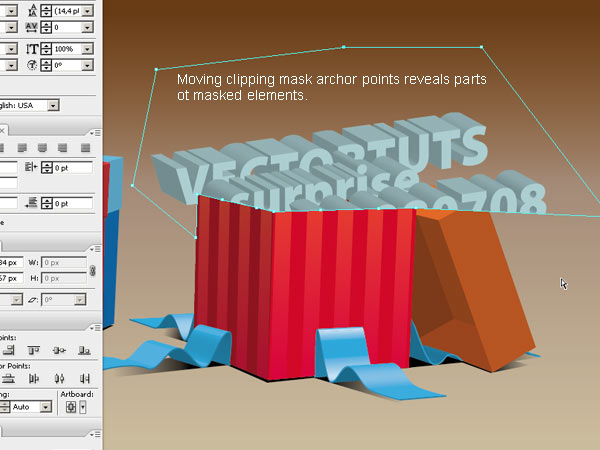Image resolution: width=600 pixels, height=450 pixels.
Task: Open the leading value dropdown
Action: click(x=88, y=11)
